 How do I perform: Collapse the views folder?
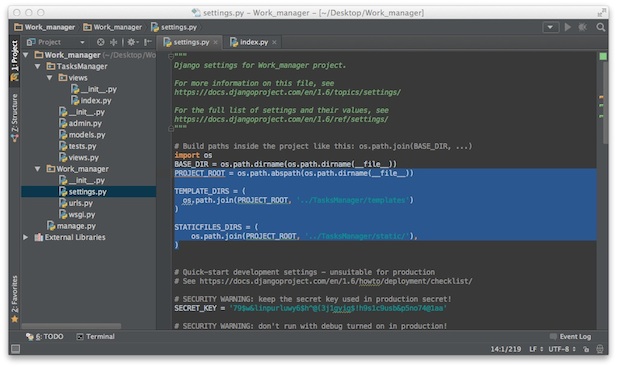(50, 78)
